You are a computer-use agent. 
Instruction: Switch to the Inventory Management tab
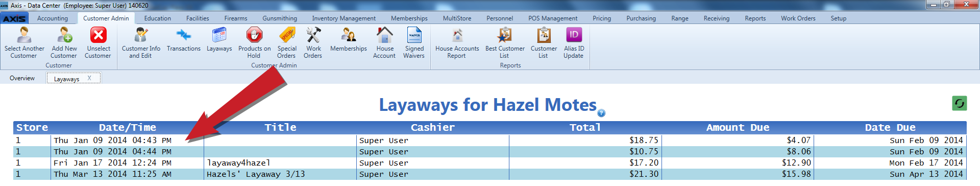point(344,18)
